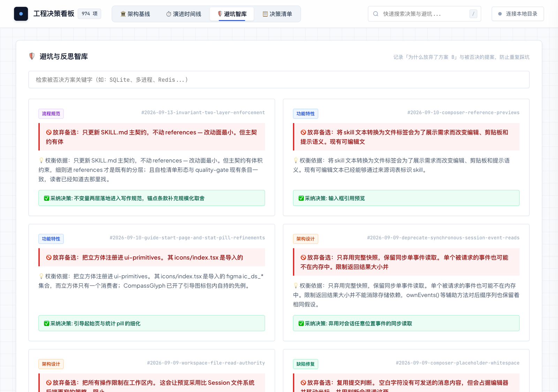Click 架构设计 tag on deprecate-synchronous card
Screen dimensions: 558x392
[306, 239]
